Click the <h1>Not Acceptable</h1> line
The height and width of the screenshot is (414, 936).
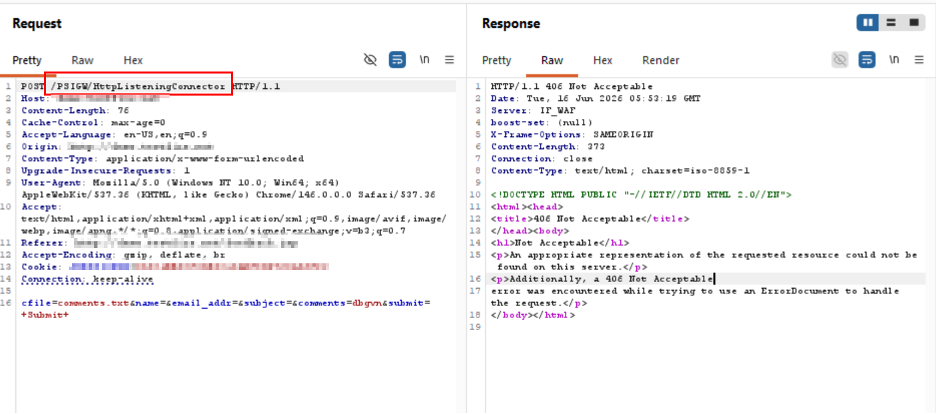[x=558, y=243]
